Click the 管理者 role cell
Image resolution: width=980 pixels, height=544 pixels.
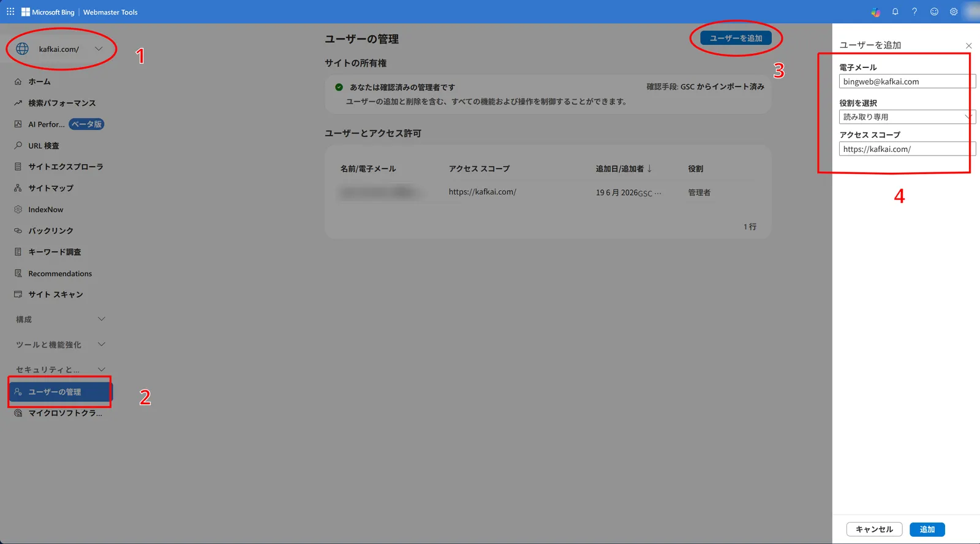click(699, 192)
